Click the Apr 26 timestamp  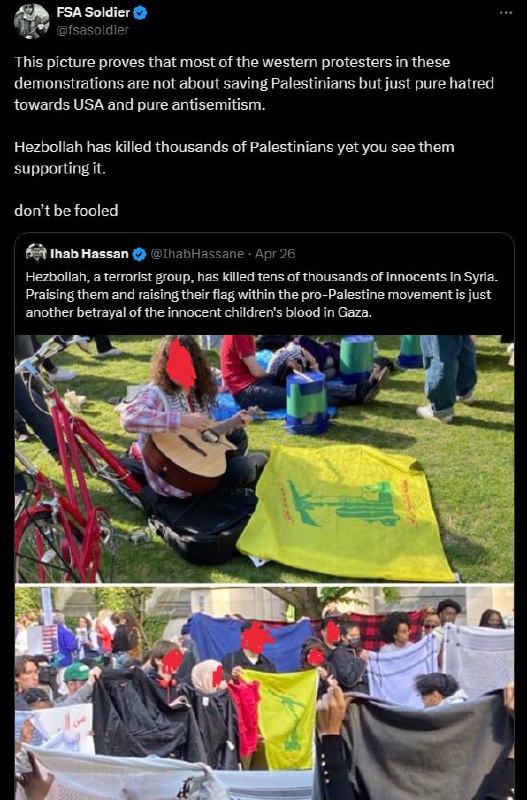click(275, 254)
